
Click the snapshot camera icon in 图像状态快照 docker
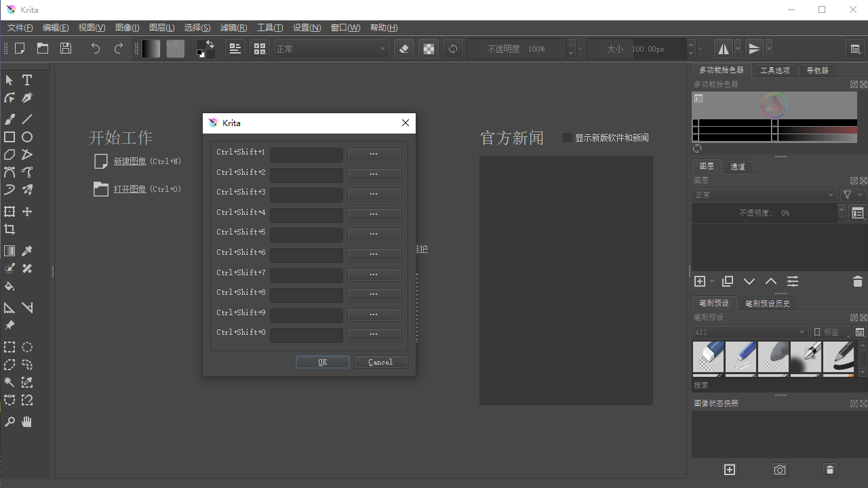779,469
